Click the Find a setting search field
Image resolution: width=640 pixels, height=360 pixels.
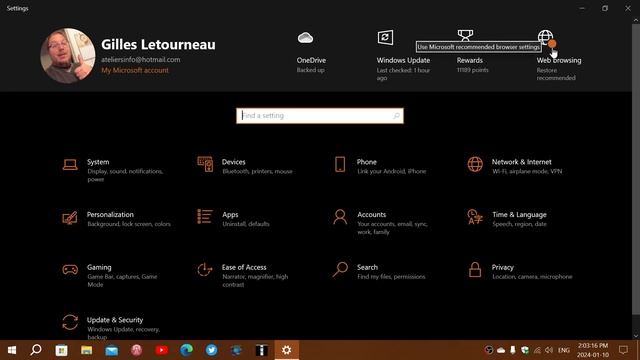click(x=320, y=116)
